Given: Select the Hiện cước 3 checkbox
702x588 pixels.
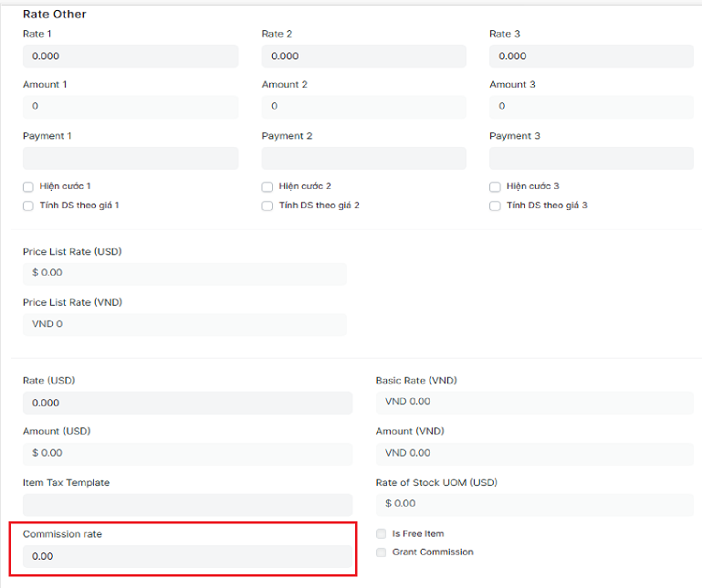Looking at the screenshot, I should pyautogui.click(x=495, y=187).
